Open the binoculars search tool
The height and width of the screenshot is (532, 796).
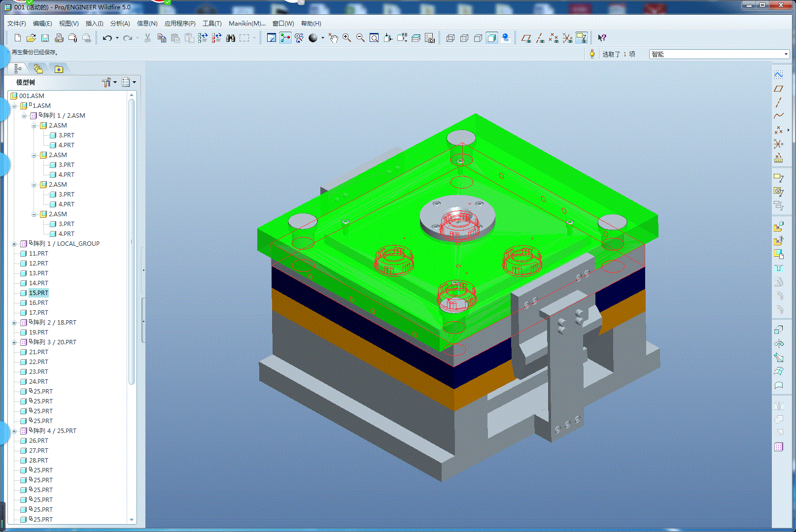pyautogui.click(x=230, y=38)
